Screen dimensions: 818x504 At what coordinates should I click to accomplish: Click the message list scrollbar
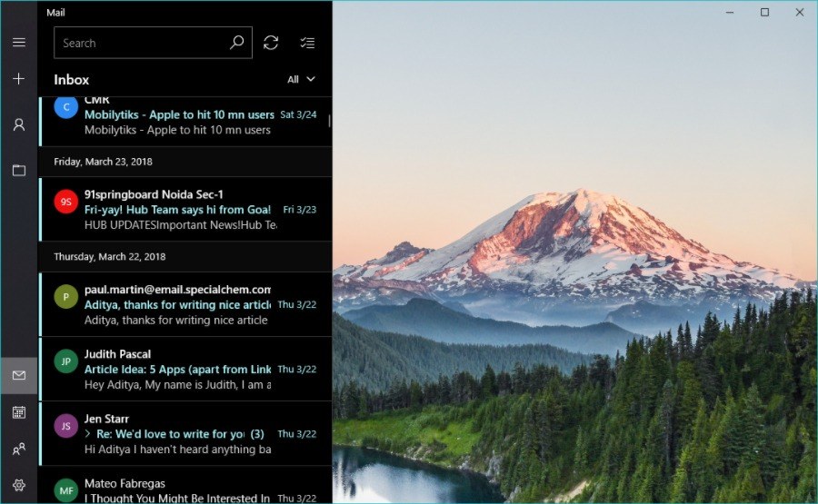(x=329, y=121)
